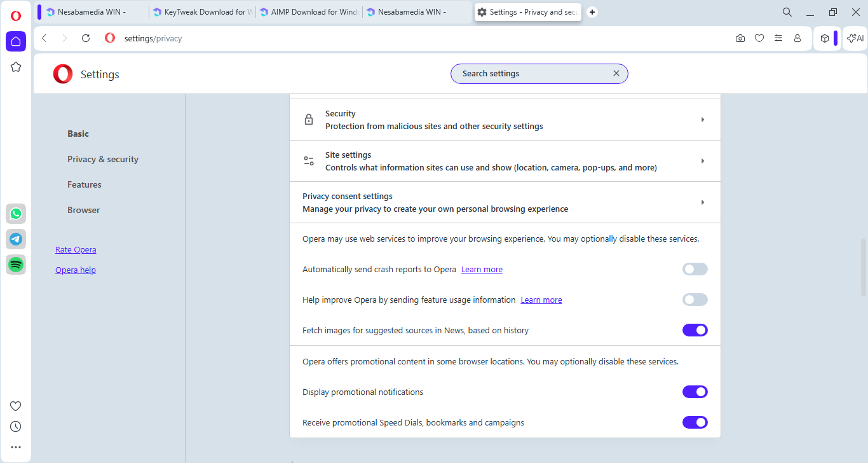Open sidebar History clock icon

[16, 426]
